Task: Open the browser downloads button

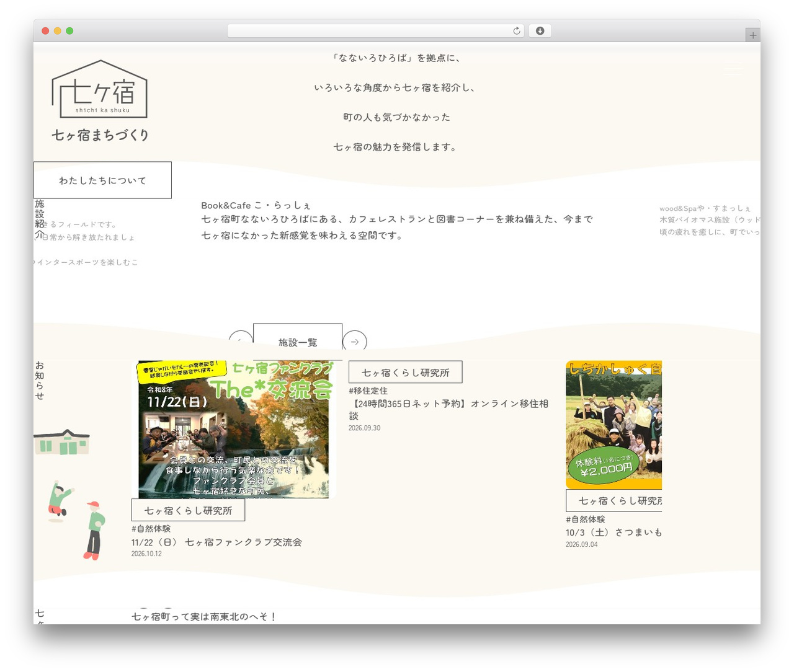Action: point(540,31)
